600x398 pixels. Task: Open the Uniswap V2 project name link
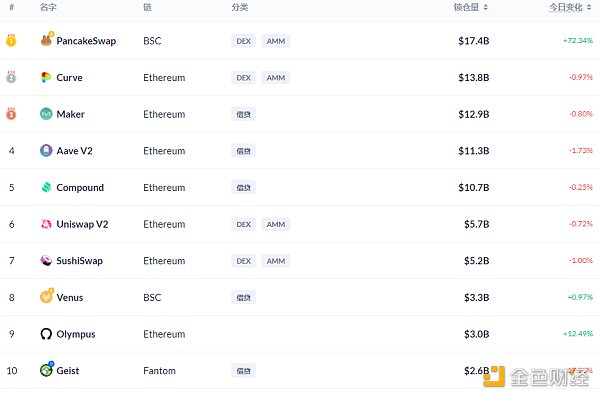pos(82,224)
